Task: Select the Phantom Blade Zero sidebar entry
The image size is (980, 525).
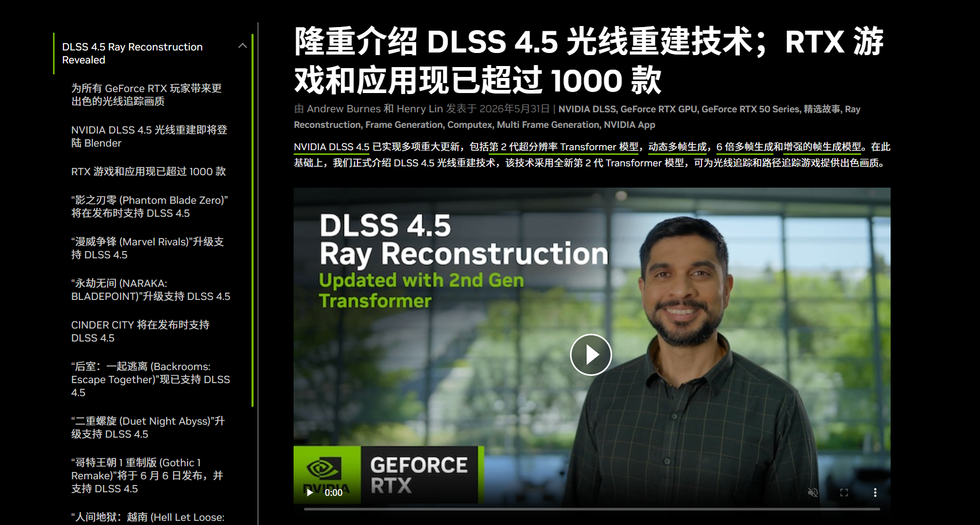Action: tap(150, 206)
